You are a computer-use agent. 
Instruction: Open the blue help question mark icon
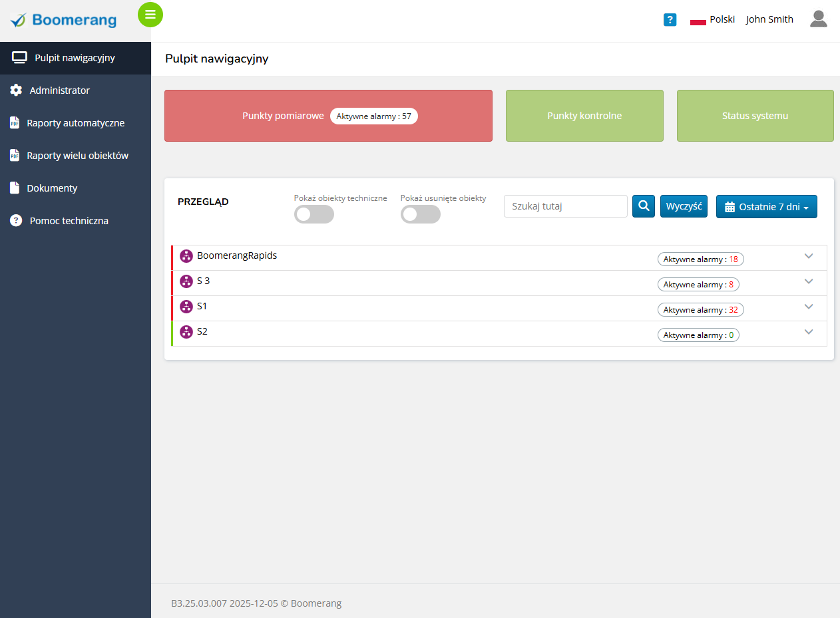(670, 20)
